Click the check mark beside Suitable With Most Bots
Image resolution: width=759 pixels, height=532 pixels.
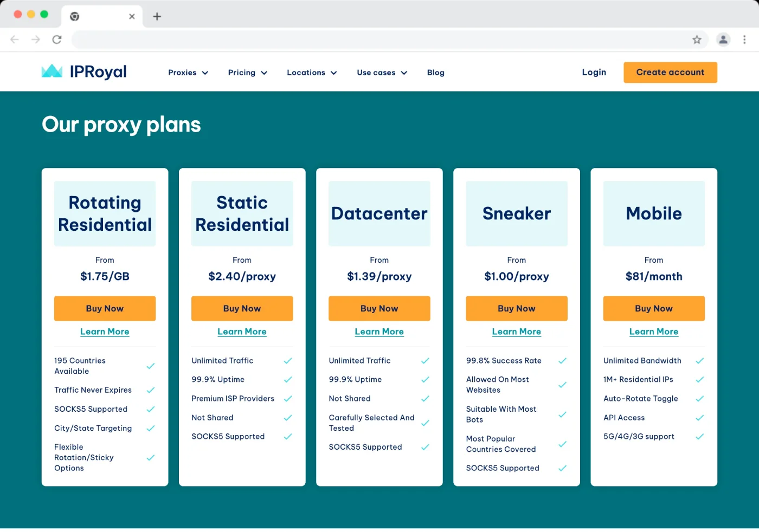[562, 414]
